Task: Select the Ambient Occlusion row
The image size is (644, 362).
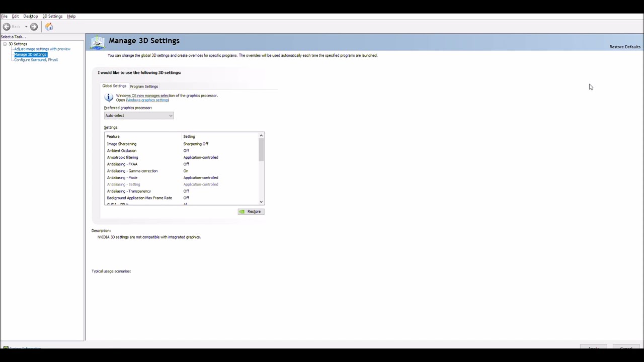Action: tap(182, 151)
